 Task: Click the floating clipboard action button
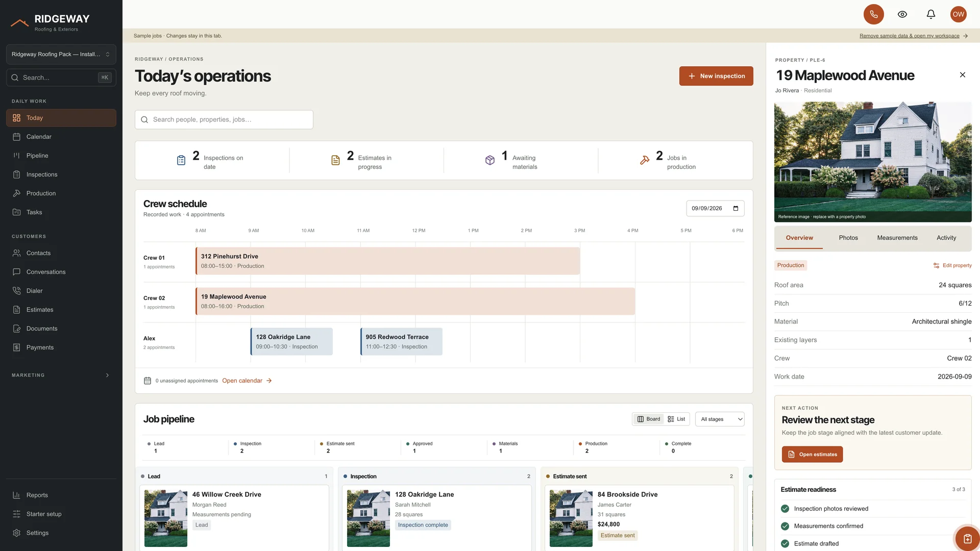(967, 538)
